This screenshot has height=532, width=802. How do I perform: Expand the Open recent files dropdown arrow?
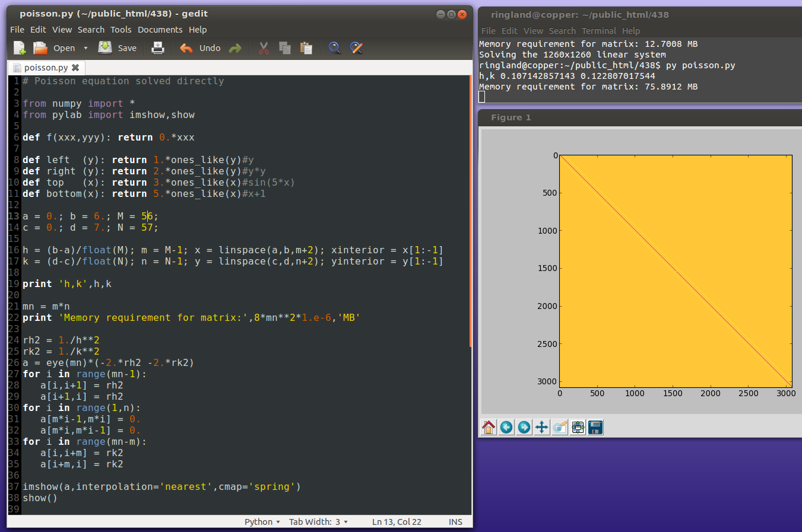point(85,48)
